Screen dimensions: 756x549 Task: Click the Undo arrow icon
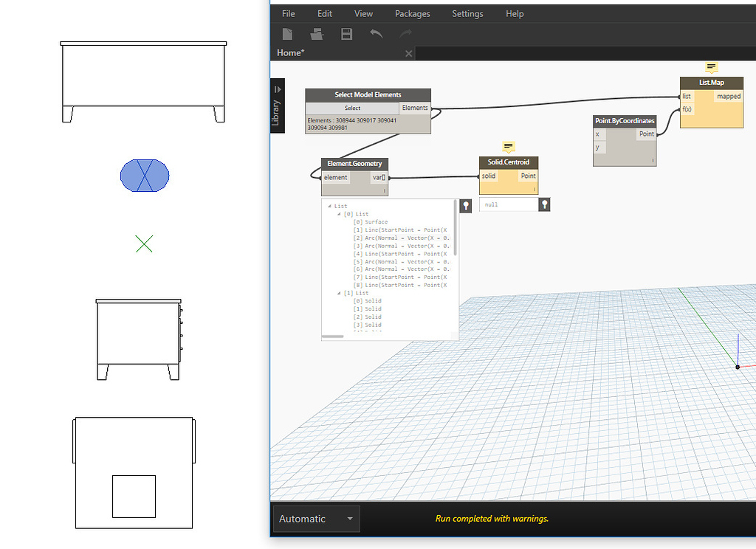point(376,33)
